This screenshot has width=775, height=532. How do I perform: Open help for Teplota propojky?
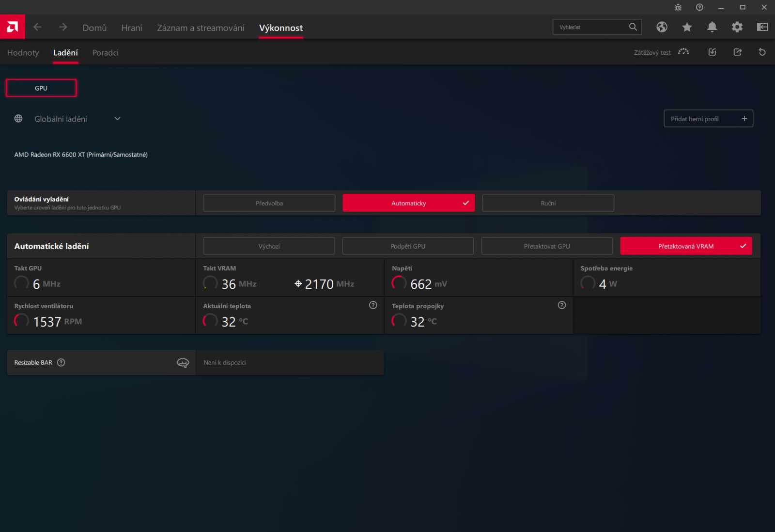click(562, 305)
